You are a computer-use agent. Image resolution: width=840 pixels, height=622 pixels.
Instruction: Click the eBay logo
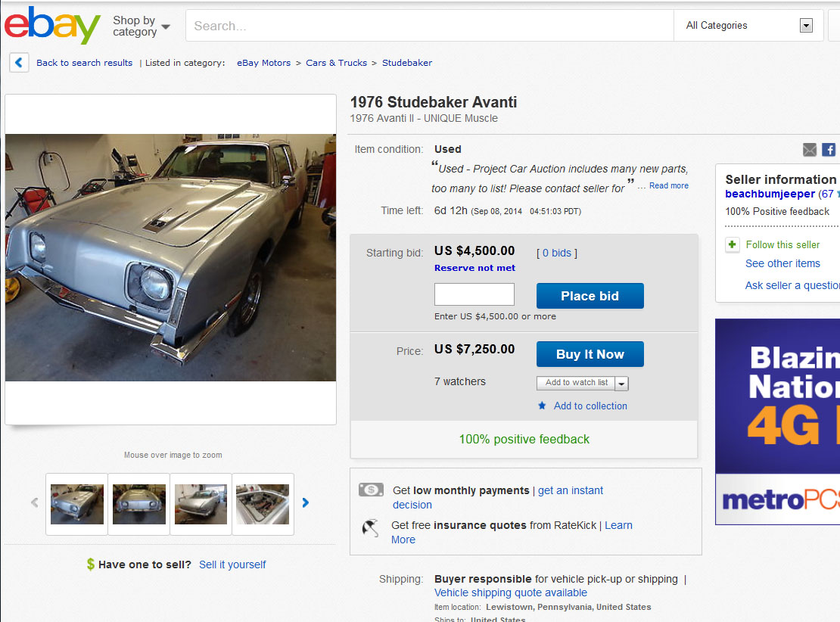click(52, 26)
